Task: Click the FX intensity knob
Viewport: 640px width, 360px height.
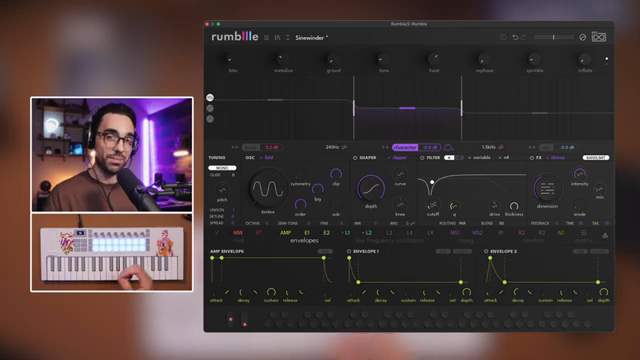Action: click(x=579, y=174)
